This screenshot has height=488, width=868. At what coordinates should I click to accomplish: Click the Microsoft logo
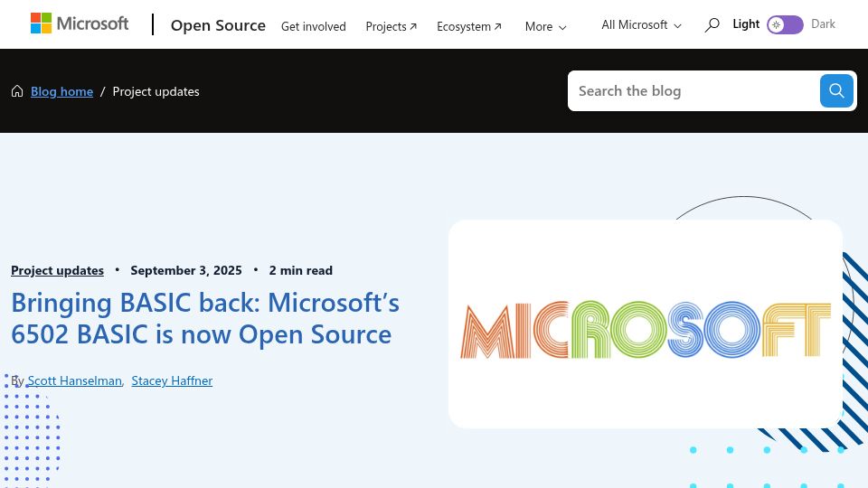pyautogui.click(x=80, y=23)
